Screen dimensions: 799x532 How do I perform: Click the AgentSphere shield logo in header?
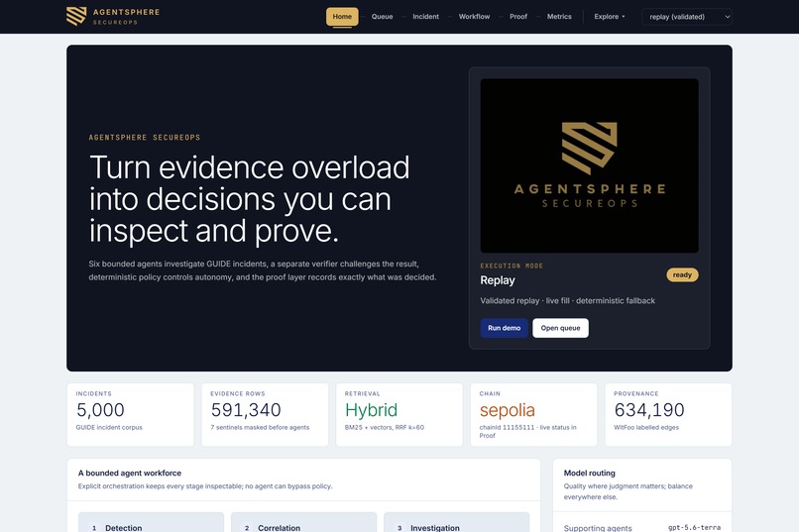(x=76, y=16)
